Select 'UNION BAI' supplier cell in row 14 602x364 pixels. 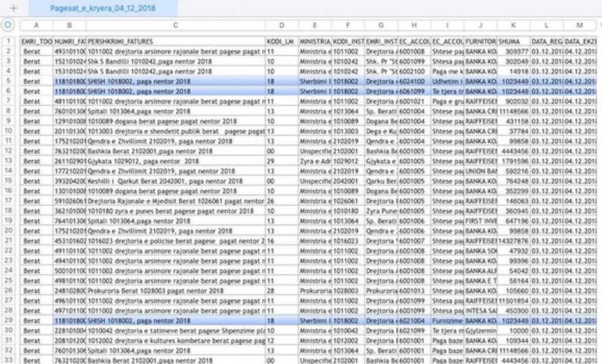pos(480,171)
